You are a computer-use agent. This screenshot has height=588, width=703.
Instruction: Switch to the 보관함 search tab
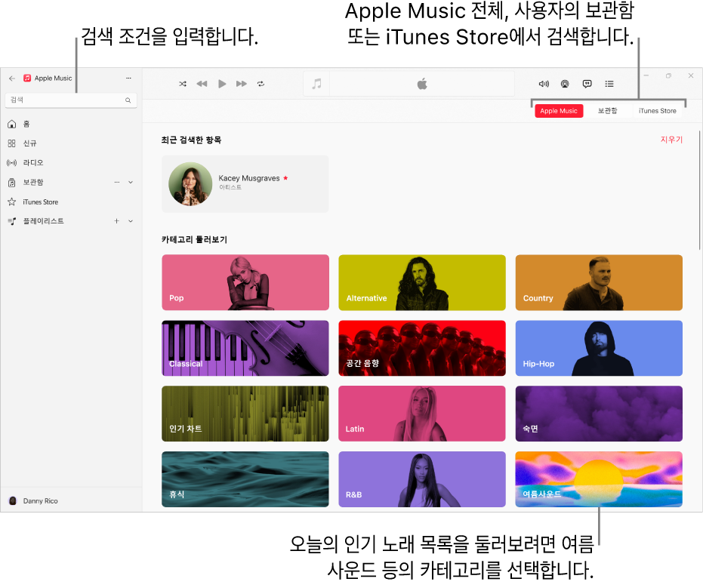608,111
